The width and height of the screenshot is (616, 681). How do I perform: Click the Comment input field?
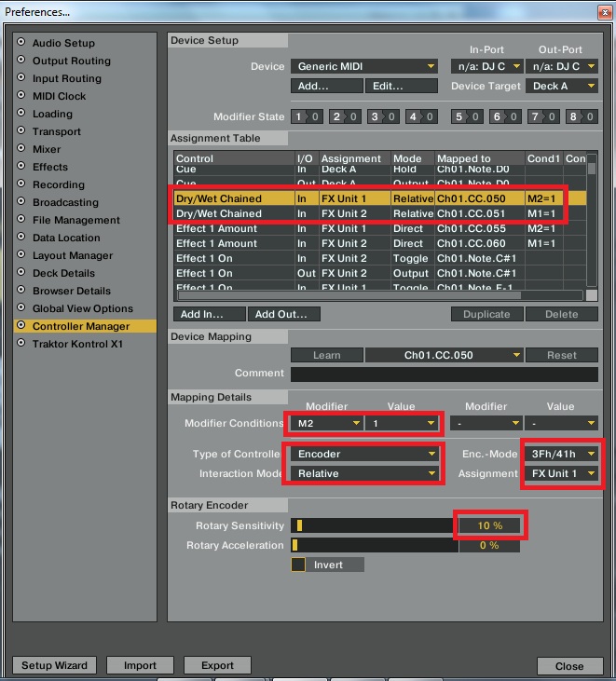[x=445, y=374]
